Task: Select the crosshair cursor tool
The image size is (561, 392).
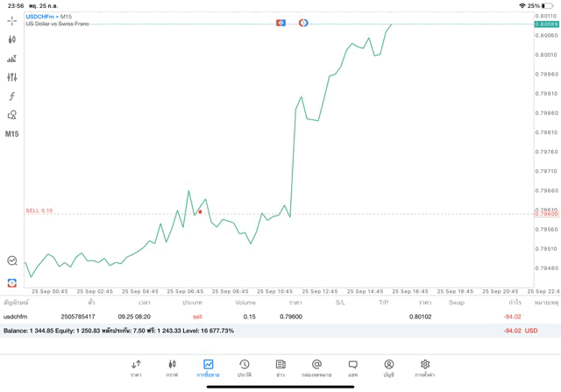Action: tap(11, 20)
